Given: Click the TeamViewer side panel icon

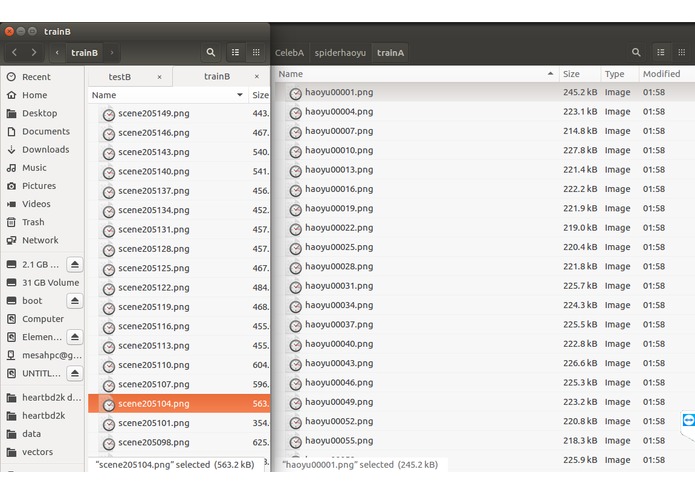Looking at the screenshot, I should 688,420.
